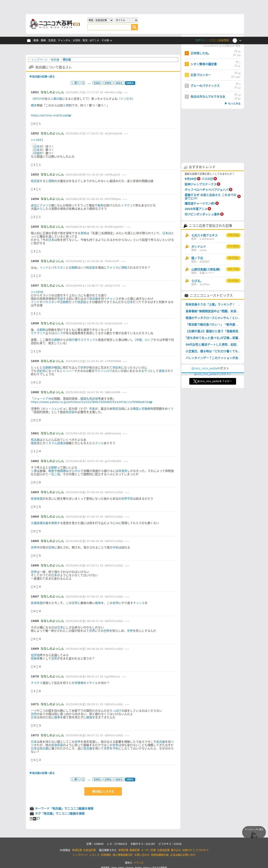Click the Niconico TV icon in the navbar

(x=29, y=40)
